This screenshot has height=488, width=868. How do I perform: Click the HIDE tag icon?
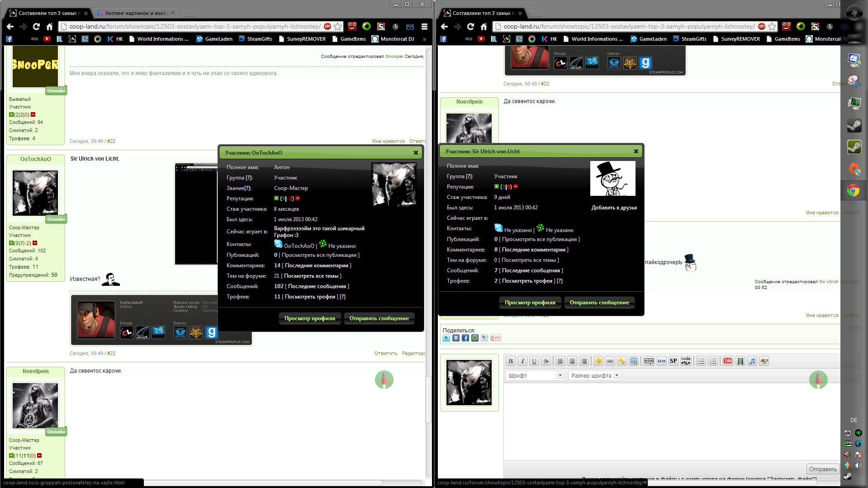point(649,361)
